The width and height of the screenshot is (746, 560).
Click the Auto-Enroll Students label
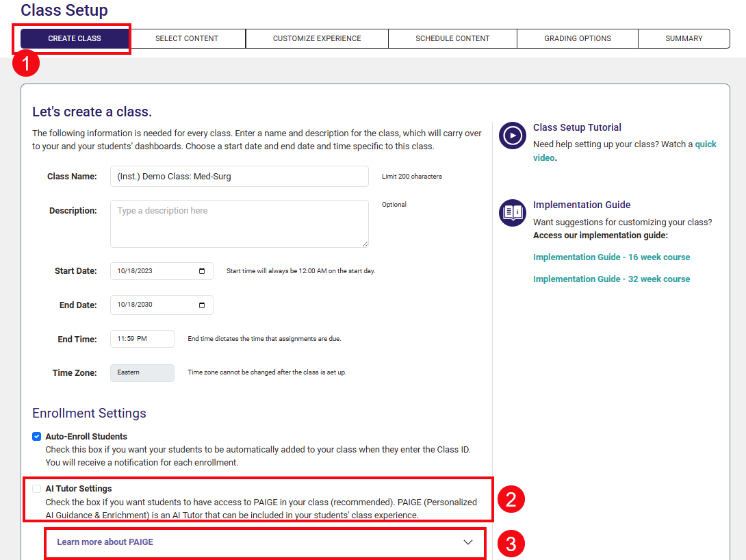[86, 436]
